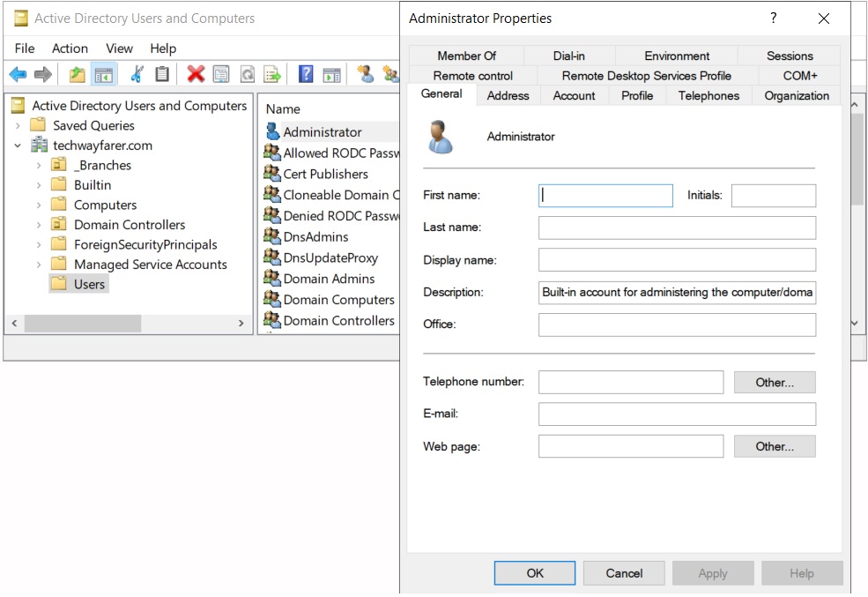Viewport: 868px width, 597px height.
Task: Click the blue Help question mark icon
Action: pos(306,75)
